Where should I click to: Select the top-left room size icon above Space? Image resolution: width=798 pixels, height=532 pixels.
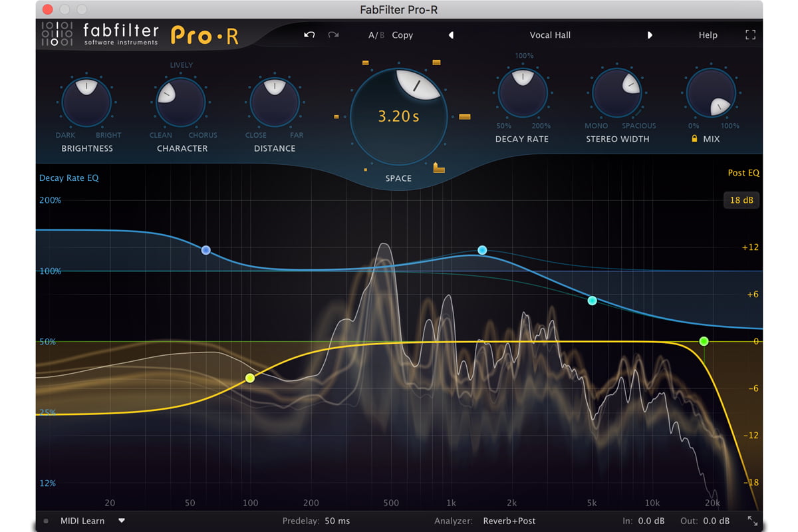click(365, 63)
